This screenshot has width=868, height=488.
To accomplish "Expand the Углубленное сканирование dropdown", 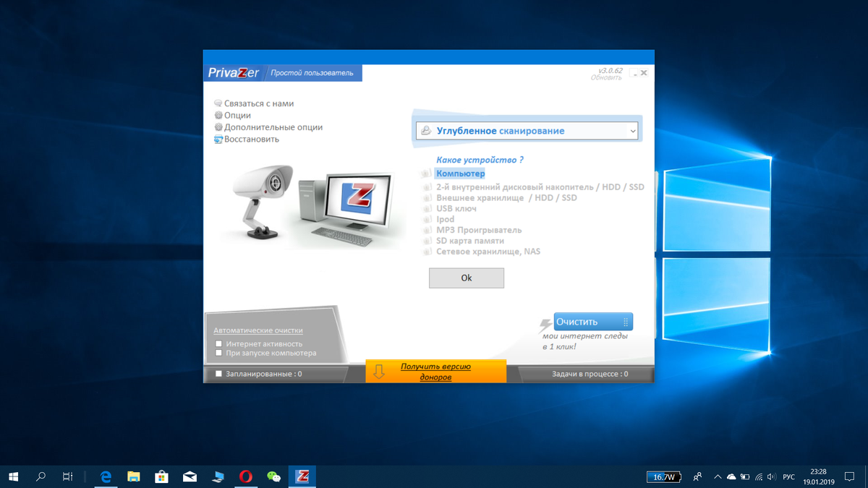I will [x=527, y=131].
